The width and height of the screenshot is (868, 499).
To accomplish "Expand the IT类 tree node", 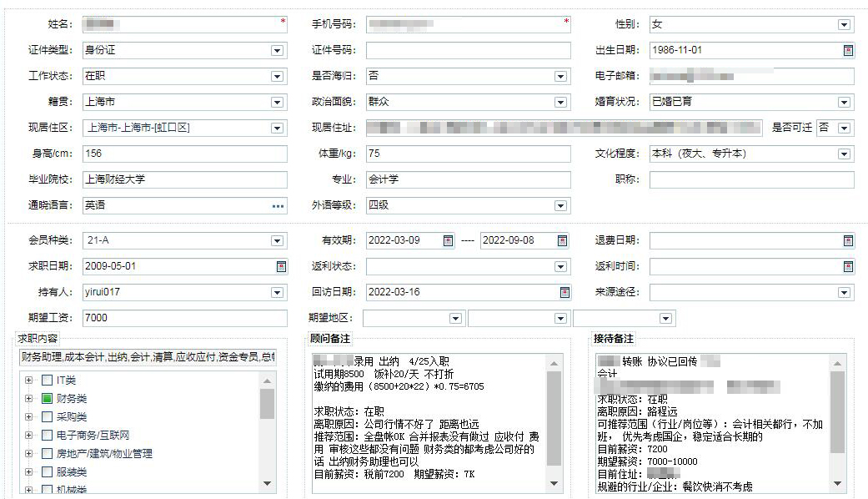I will tap(29, 380).
